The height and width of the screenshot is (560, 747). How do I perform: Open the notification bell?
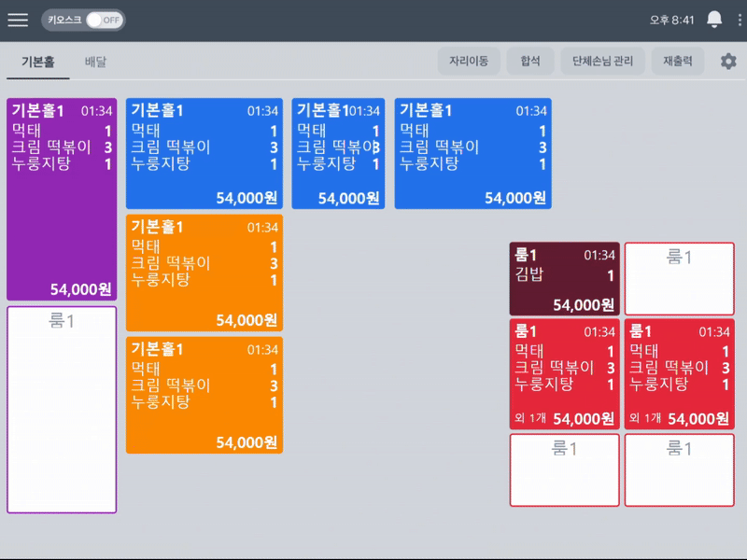(x=714, y=21)
